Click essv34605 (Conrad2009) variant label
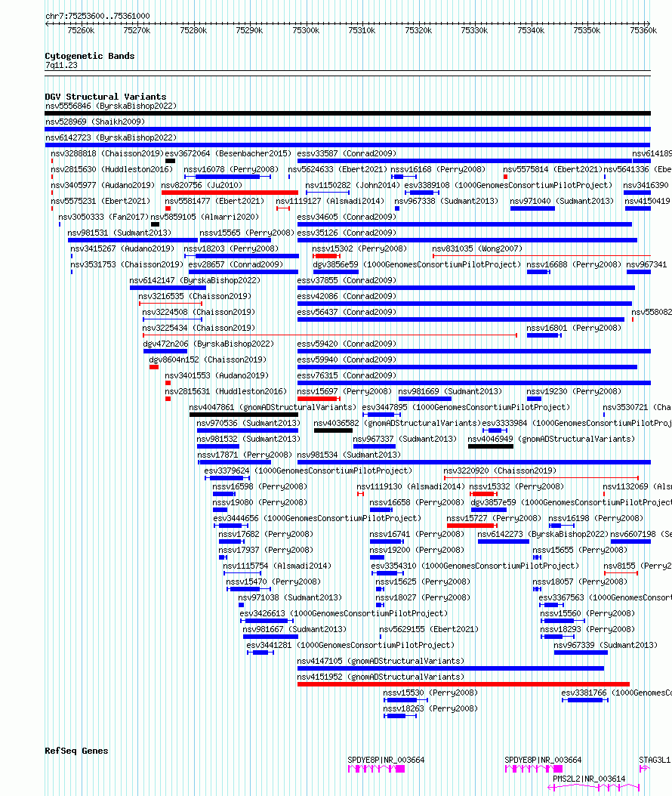Image resolution: width=672 pixels, height=796 pixels. point(347,217)
